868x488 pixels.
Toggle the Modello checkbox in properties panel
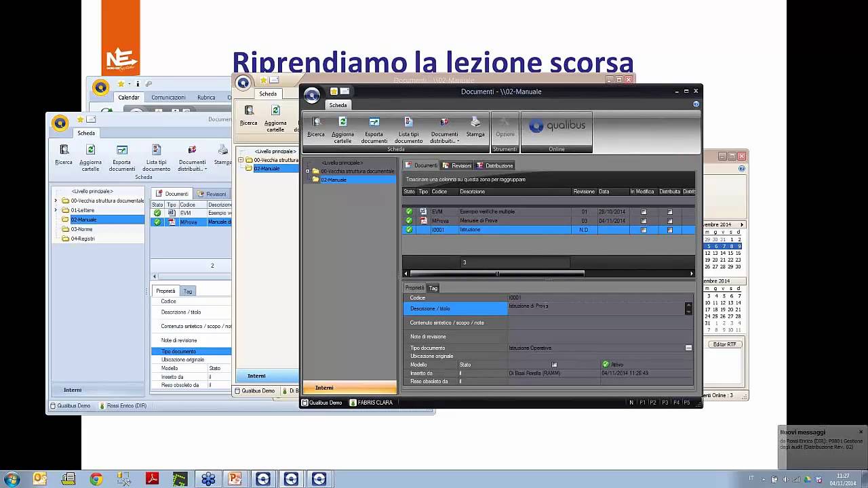coord(554,365)
